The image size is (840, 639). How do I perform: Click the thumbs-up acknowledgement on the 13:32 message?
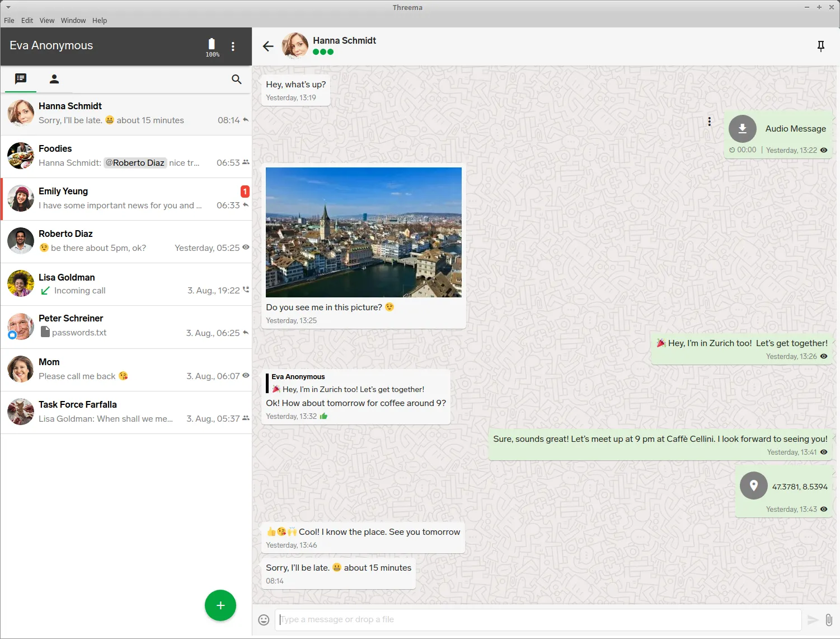[323, 416]
